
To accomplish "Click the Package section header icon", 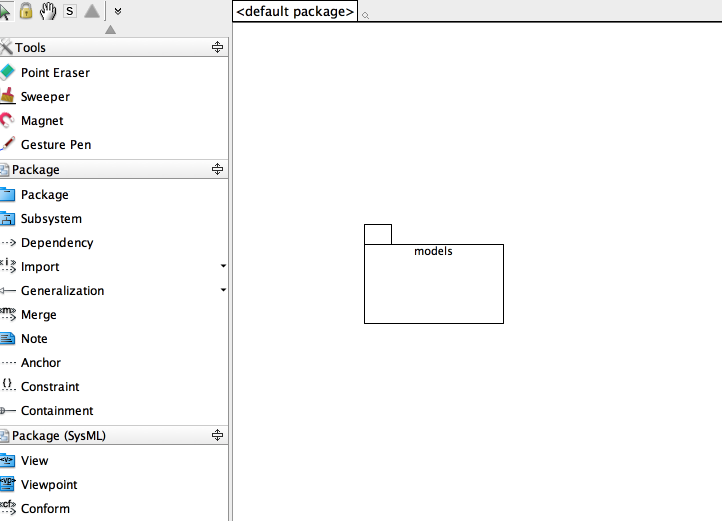I will pos(5,170).
